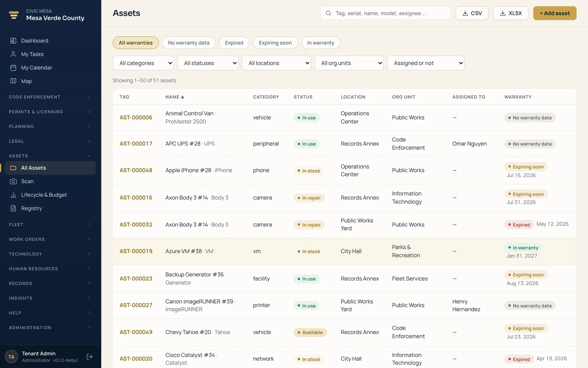Open asset AST-000023

click(136, 279)
